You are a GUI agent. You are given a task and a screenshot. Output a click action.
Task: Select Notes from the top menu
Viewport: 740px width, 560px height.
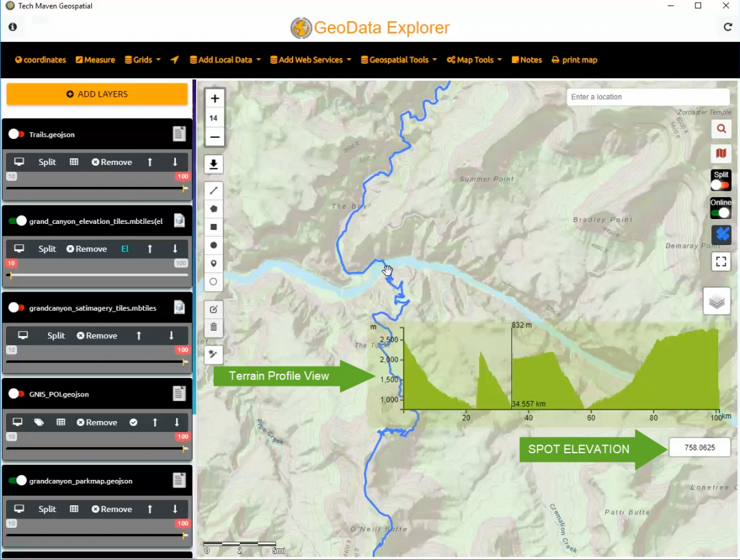(x=526, y=60)
